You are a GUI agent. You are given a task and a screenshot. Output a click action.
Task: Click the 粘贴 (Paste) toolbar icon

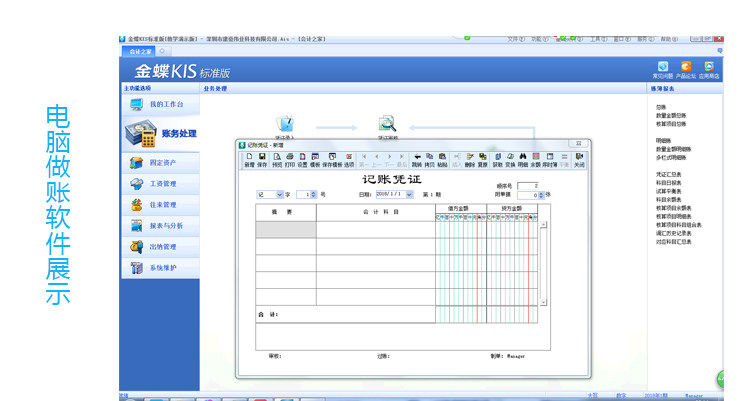click(x=442, y=160)
